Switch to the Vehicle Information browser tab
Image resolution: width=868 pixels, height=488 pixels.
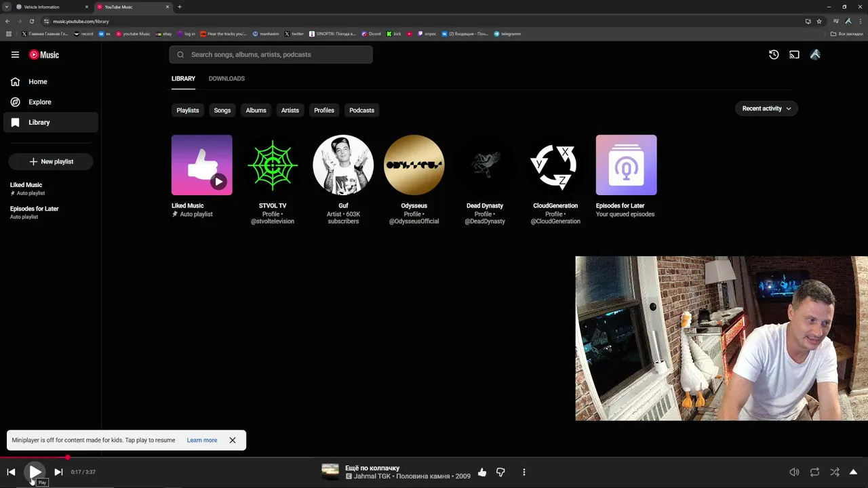tap(53, 7)
